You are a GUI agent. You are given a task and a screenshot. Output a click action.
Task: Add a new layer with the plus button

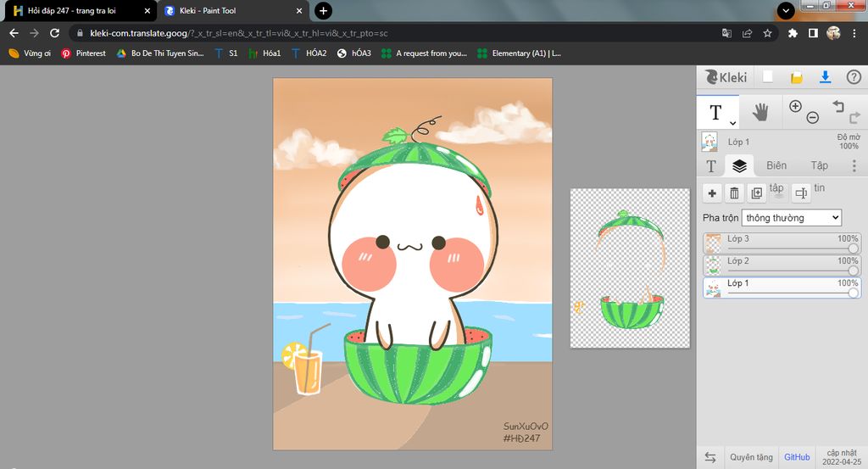pos(712,193)
